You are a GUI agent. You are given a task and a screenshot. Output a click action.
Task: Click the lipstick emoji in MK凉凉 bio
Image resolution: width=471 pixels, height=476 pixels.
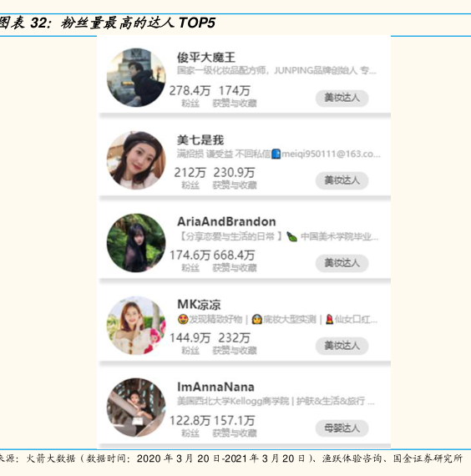tap(329, 319)
